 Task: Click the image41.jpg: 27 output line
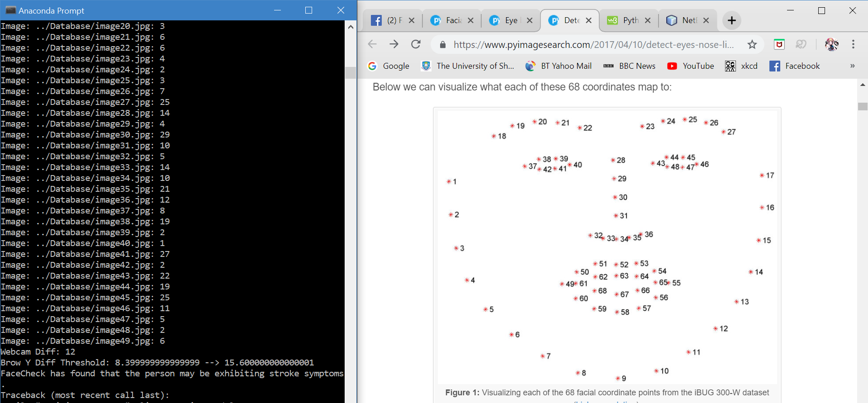[85, 254]
